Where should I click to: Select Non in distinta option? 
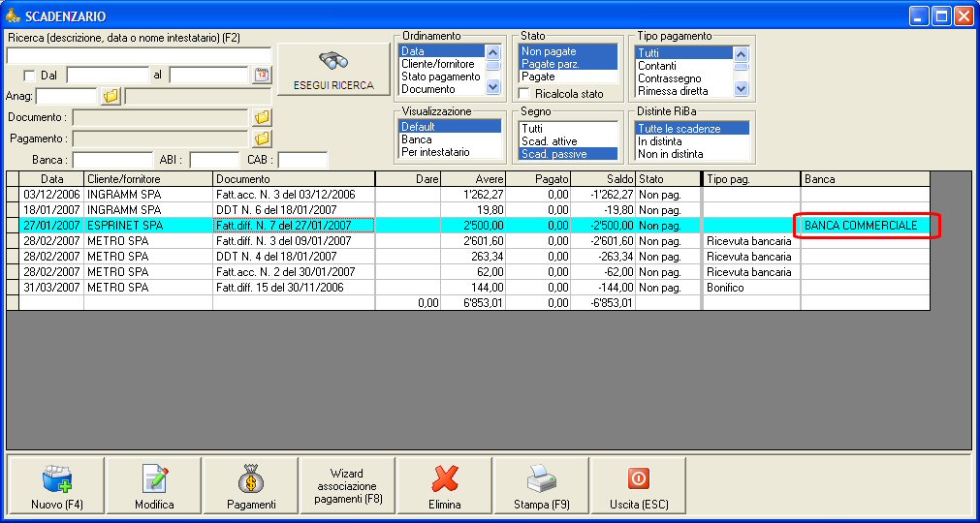click(692, 154)
